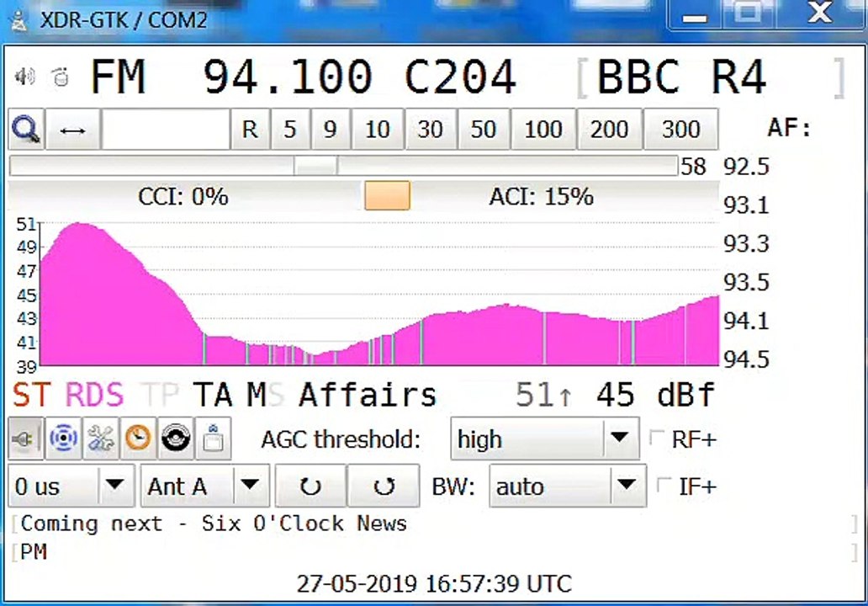868x606 pixels.
Task: Enable the IF+ checkbox
Action: [x=663, y=486]
